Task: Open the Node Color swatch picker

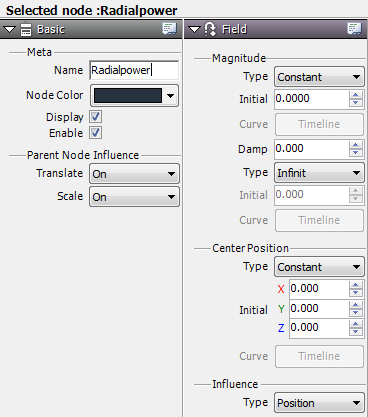Action: 134,96
